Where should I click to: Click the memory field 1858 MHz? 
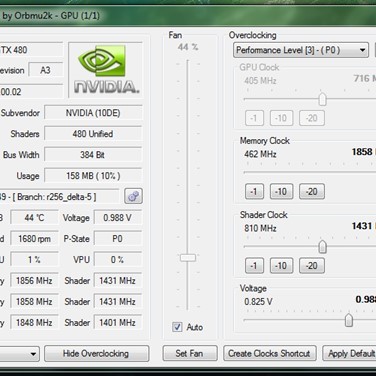(34, 302)
